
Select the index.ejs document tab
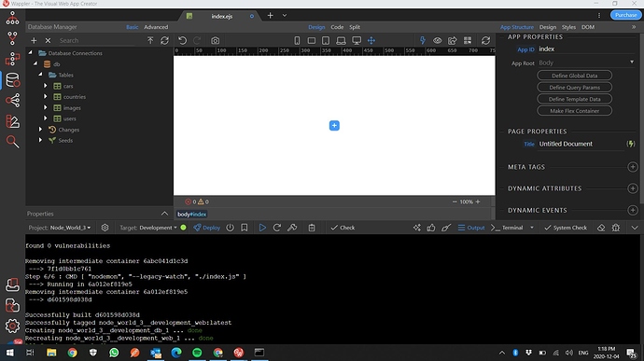pyautogui.click(x=222, y=16)
